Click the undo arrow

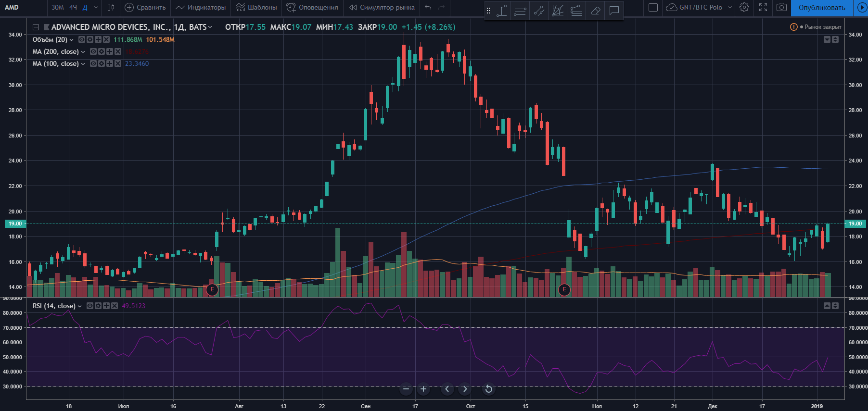tap(428, 7)
